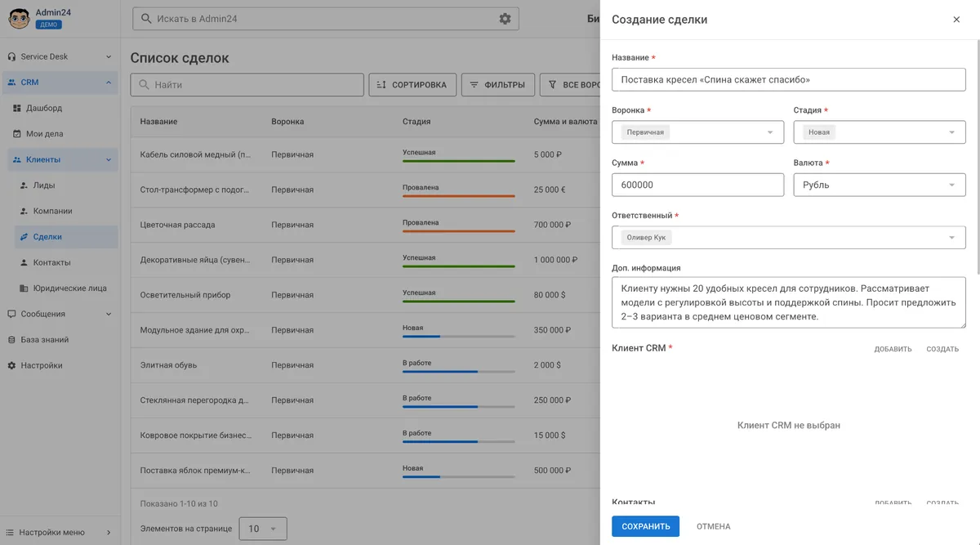Click Добавить next to Клиент CRM

[893, 349]
